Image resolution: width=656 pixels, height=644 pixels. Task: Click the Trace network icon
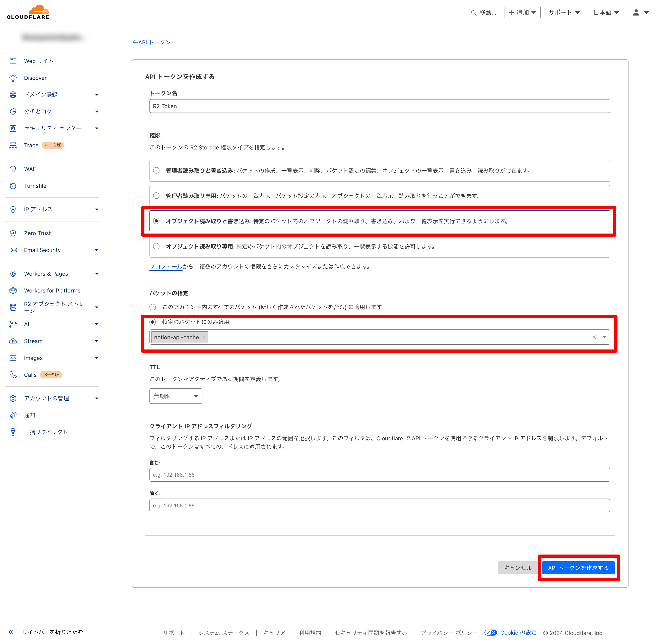[x=13, y=145]
